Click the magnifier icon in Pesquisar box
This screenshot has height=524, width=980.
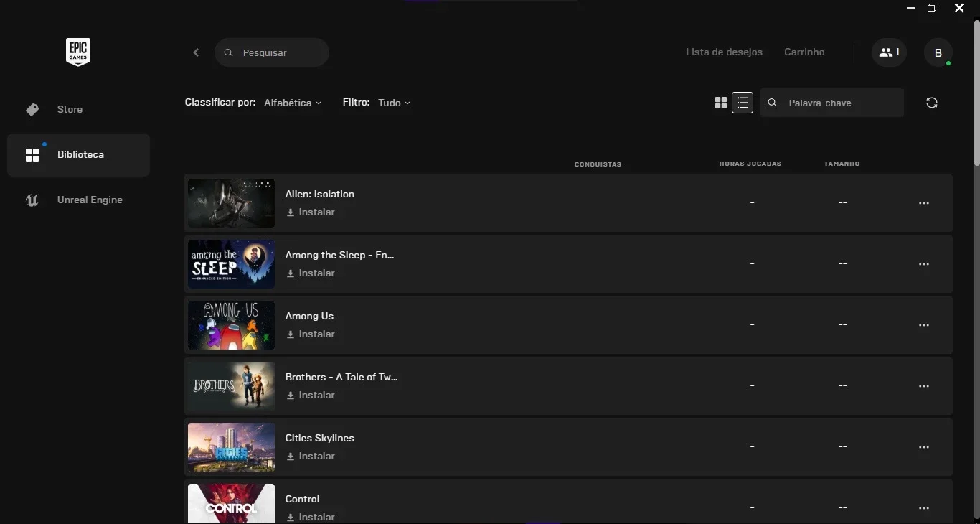click(229, 53)
